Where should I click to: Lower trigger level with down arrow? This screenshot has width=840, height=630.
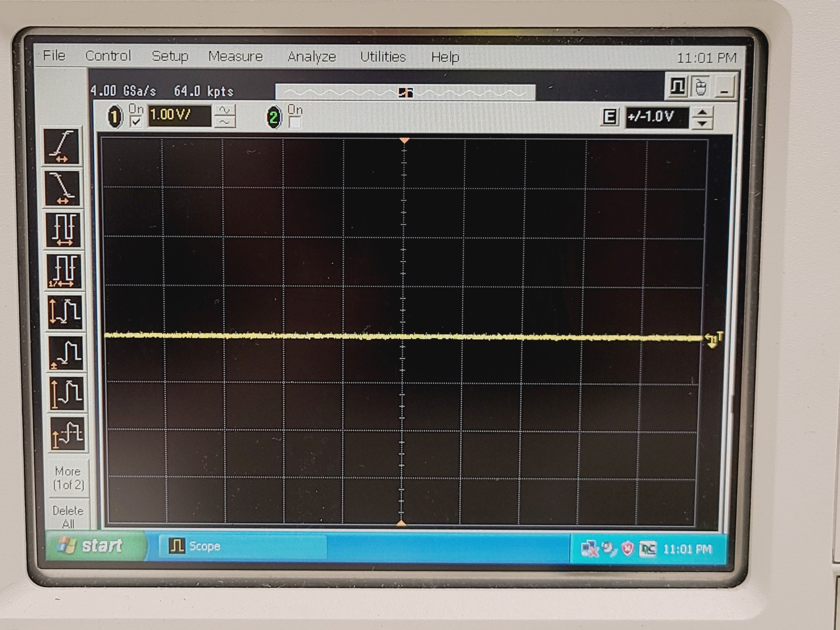tap(702, 123)
